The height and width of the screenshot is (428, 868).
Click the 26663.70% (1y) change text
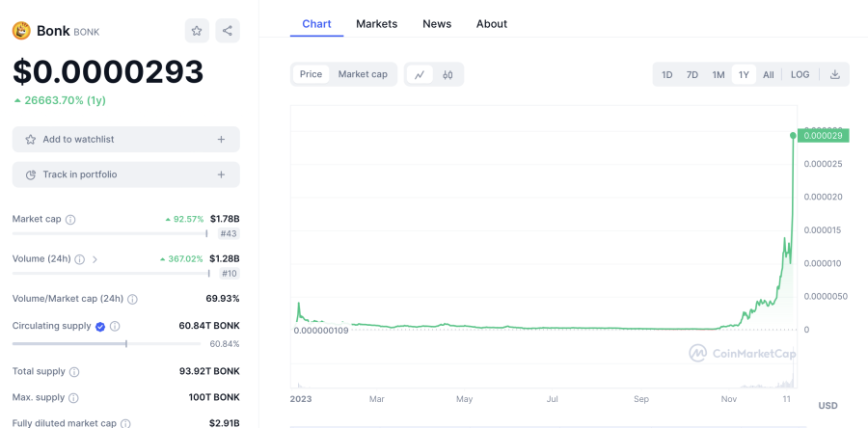coord(60,100)
